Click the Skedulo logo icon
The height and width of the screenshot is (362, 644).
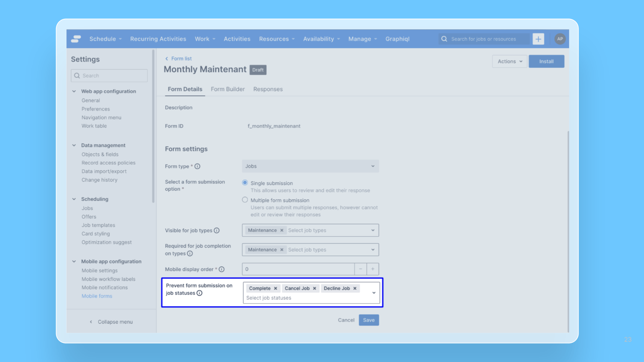(x=76, y=39)
